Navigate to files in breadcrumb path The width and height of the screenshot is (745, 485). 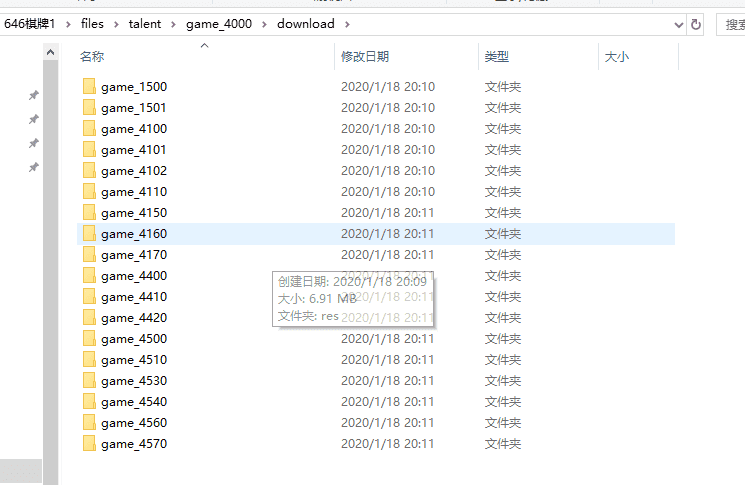pos(92,24)
